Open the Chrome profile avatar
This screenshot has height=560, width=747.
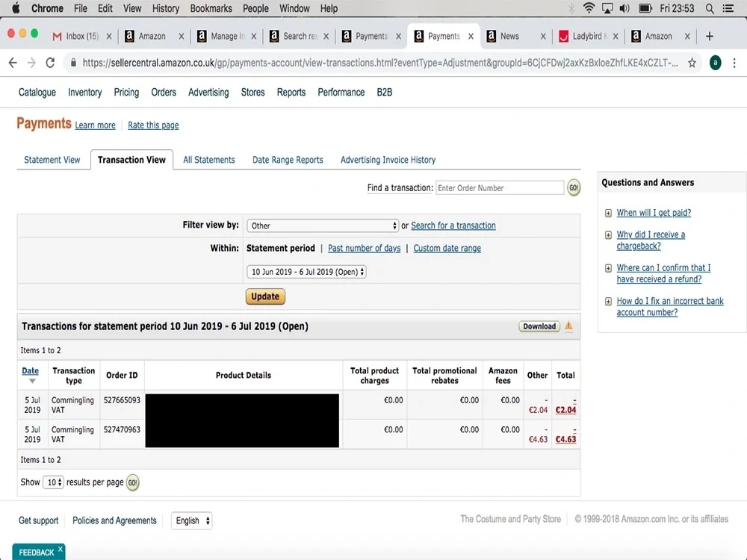tap(715, 63)
